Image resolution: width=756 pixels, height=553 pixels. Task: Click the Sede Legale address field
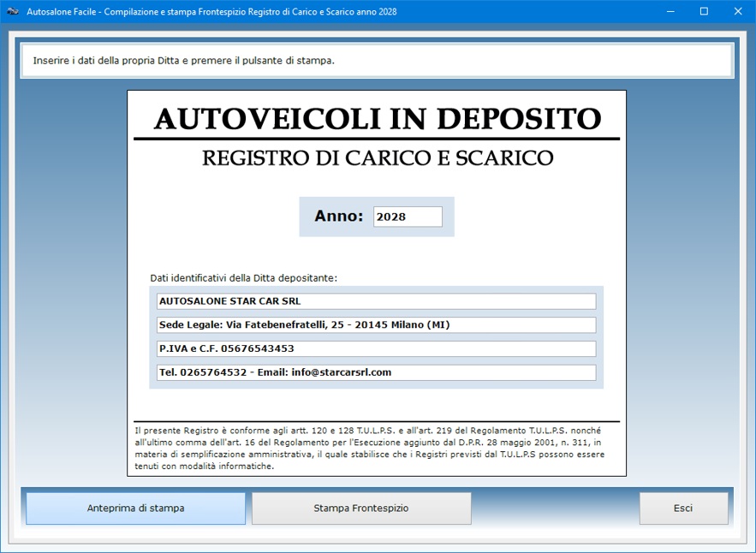click(x=376, y=325)
